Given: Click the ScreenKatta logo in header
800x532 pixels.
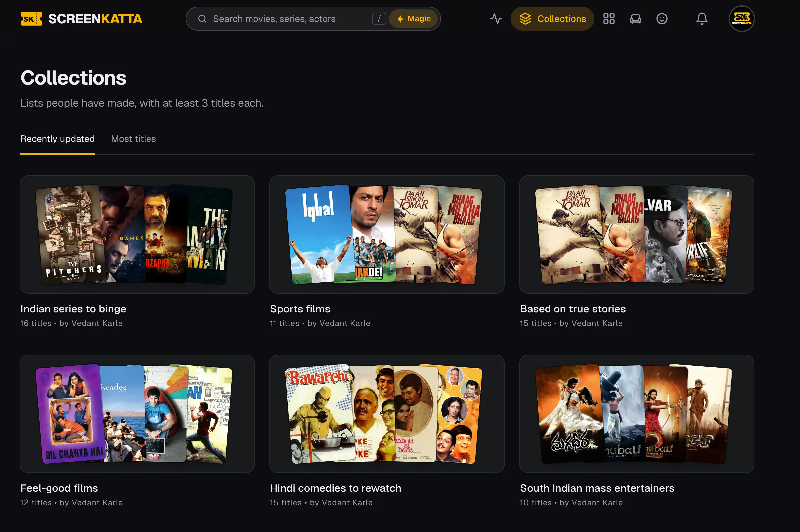Looking at the screenshot, I should coord(81,19).
